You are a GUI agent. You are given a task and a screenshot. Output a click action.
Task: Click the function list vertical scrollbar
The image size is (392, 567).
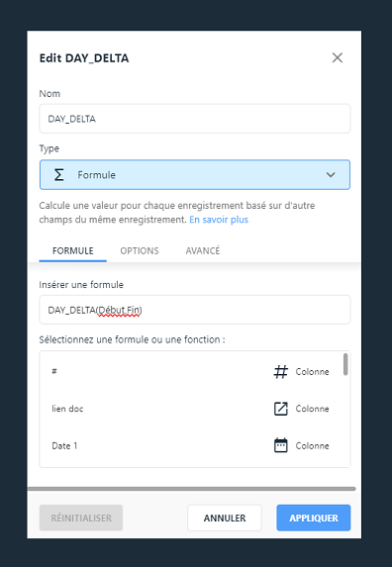click(345, 364)
